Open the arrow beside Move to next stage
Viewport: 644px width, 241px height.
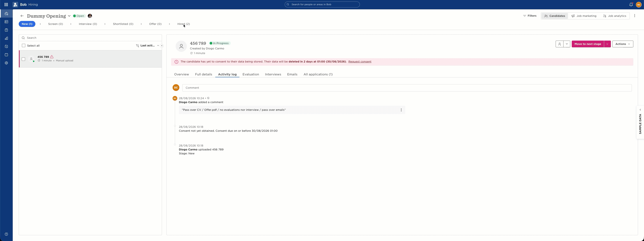click(607, 44)
